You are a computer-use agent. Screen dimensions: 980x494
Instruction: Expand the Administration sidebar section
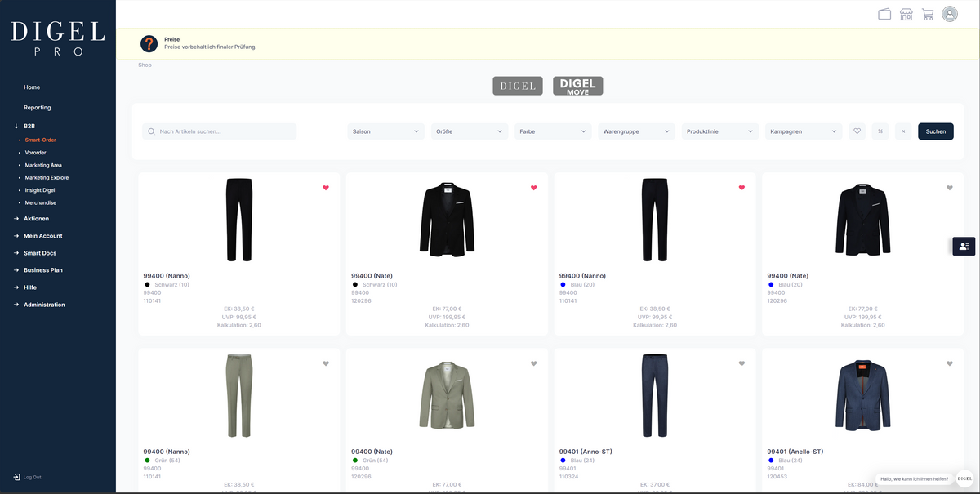click(44, 305)
